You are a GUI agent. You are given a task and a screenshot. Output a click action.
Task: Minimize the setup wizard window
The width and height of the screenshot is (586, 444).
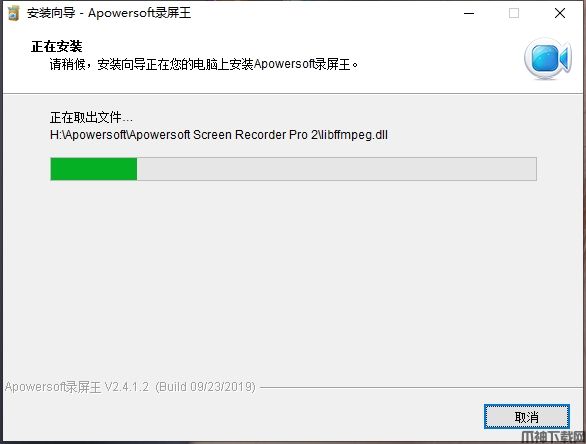pos(469,13)
